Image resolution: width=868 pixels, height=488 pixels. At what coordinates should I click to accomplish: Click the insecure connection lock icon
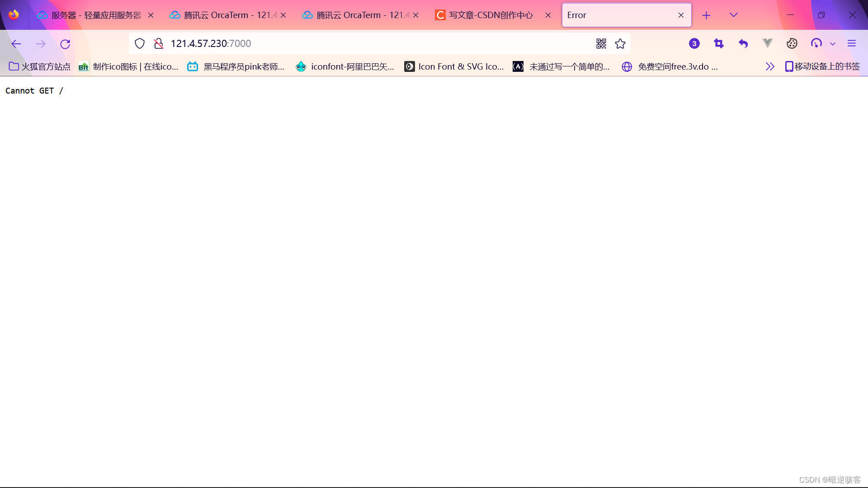click(x=158, y=43)
